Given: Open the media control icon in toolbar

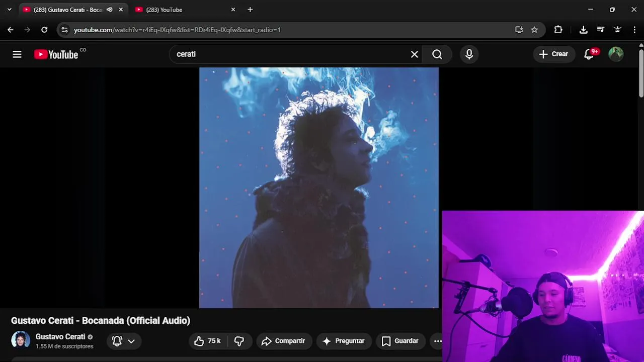Looking at the screenshot, I should (600, 30).
